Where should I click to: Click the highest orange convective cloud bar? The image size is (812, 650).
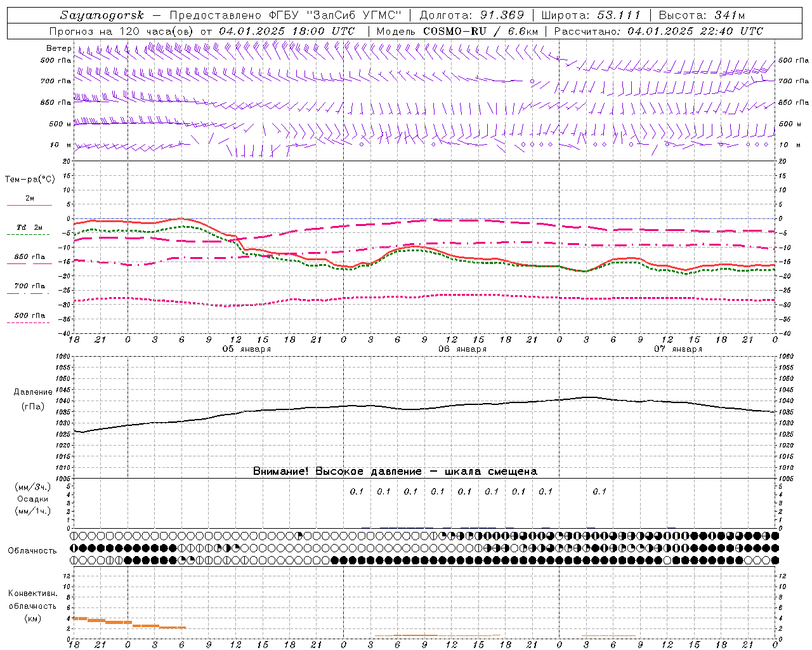(81, 618)
